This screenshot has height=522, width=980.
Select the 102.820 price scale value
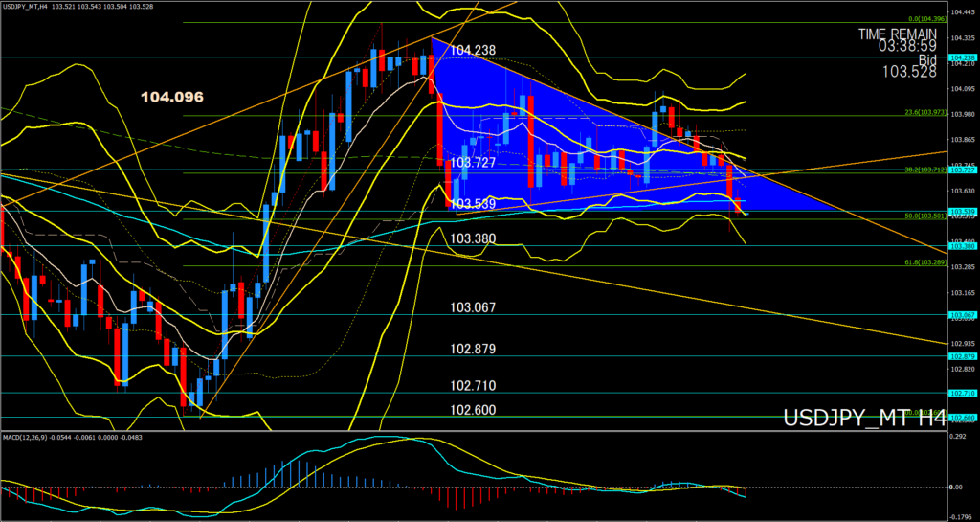pyautogui.click(x=963, y=370)
